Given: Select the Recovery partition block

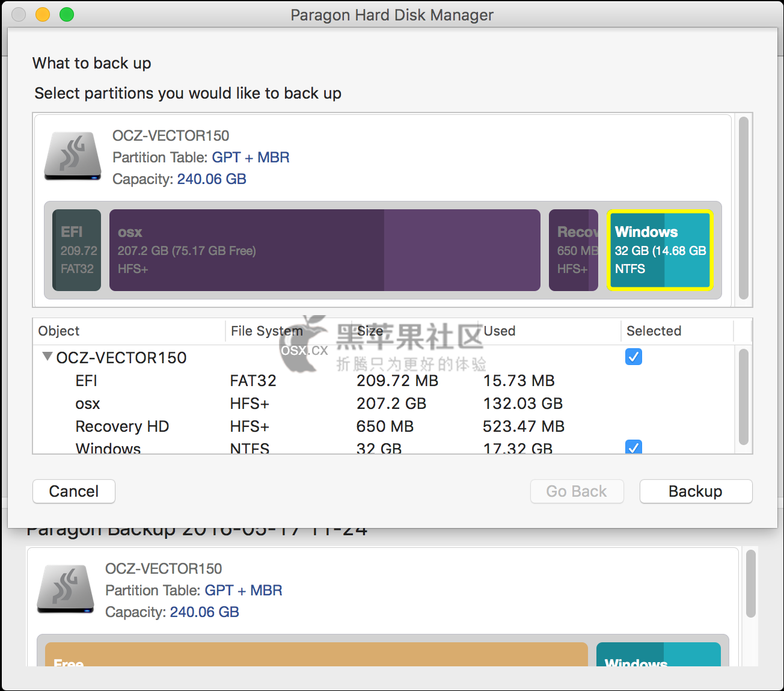Looking at the screenshot, I should tap(574, 250).
